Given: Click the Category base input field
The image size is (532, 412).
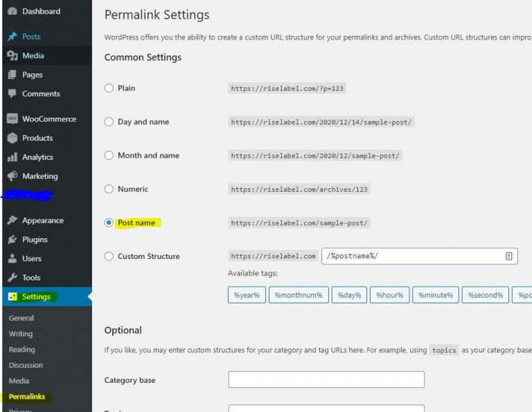Looking at the screenshot, I should point(326,379).
